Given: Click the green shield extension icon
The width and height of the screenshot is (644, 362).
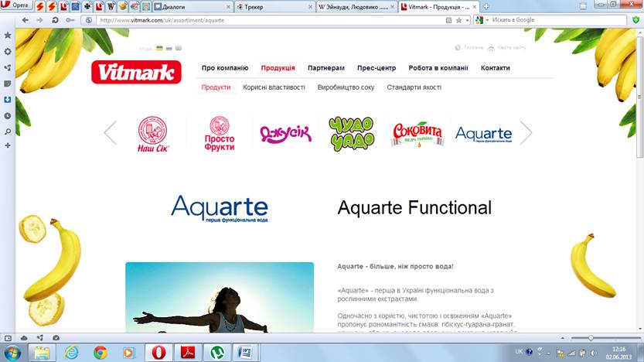Looking at the screenshot, I should pyautogui.click(x=635, y=19).
